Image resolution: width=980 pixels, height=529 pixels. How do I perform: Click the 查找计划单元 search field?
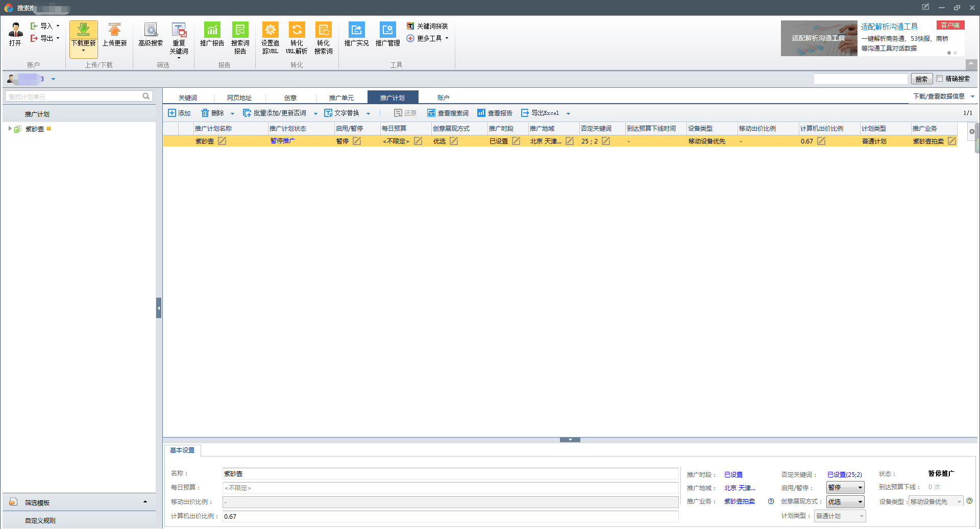[x=74, y=97]
